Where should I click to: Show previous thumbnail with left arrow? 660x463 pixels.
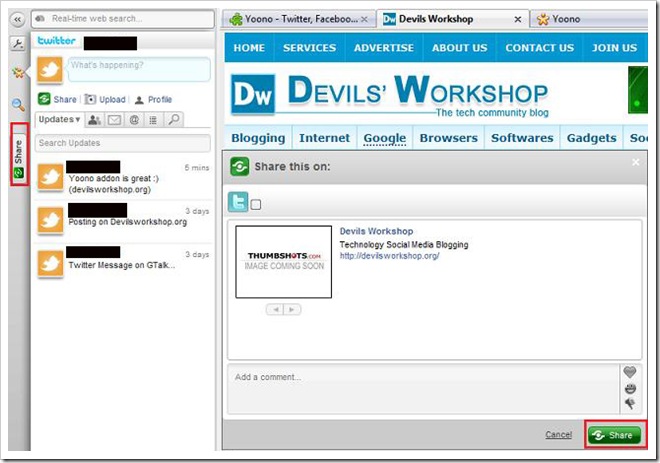[x=275, y=310]
